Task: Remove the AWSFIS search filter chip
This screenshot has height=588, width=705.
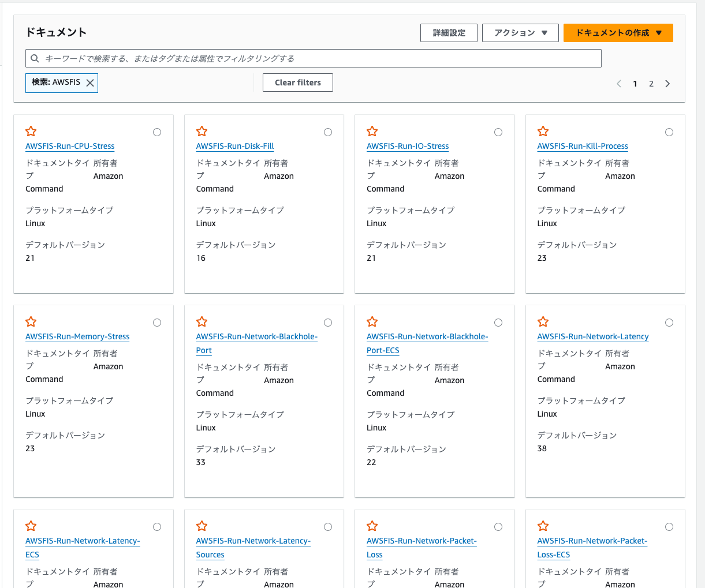Action: pos(90,83)
